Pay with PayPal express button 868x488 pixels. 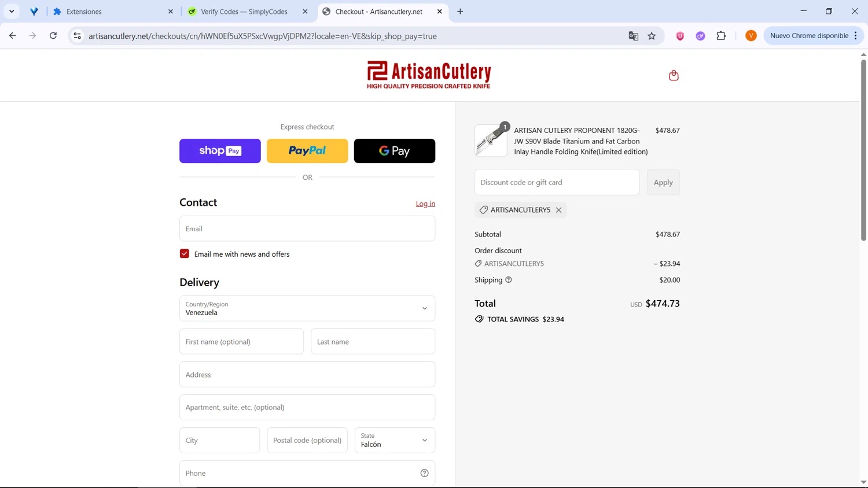point(307,151)
